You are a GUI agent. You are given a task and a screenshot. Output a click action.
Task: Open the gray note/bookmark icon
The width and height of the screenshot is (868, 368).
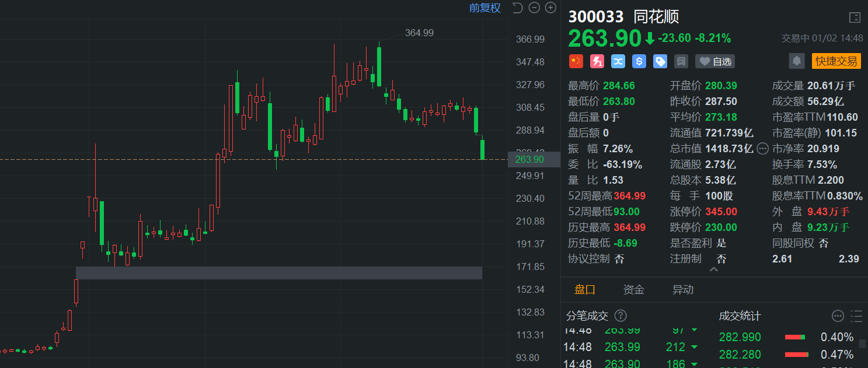(681, 61)
